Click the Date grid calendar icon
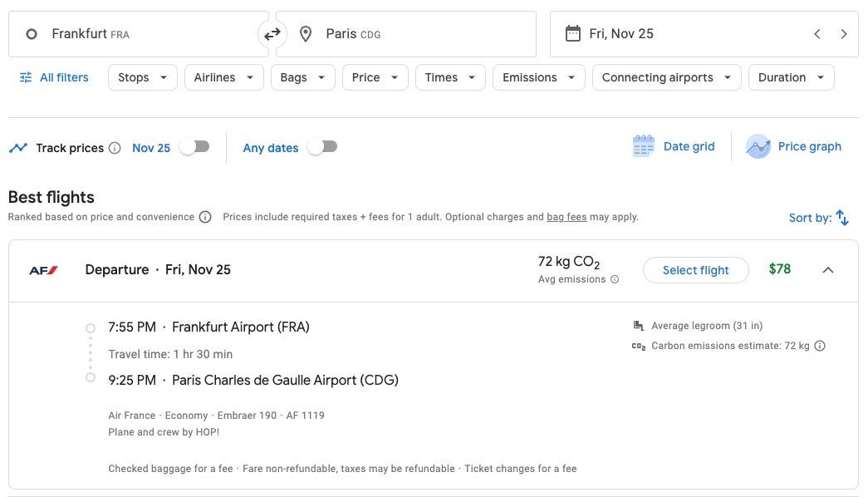The image size is (868, 497). [643, 146]
